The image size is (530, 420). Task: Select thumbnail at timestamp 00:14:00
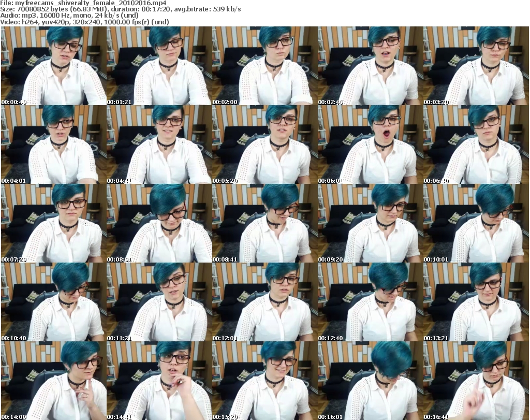coord(54,381)
